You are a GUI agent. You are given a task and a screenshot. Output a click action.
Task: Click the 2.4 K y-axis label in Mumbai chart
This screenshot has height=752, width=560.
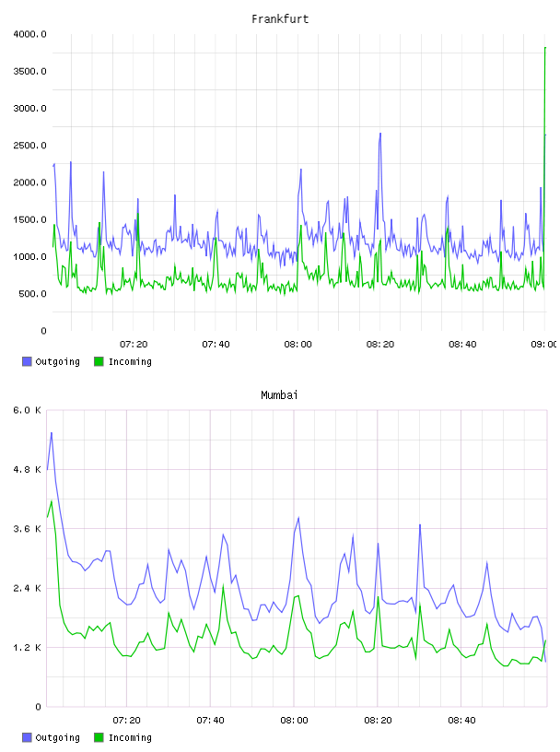28,589
